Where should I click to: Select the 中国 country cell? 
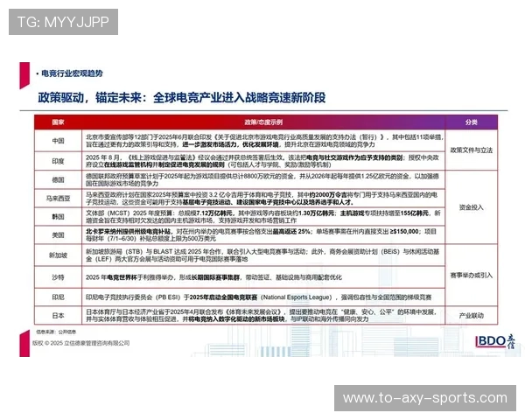58,141
